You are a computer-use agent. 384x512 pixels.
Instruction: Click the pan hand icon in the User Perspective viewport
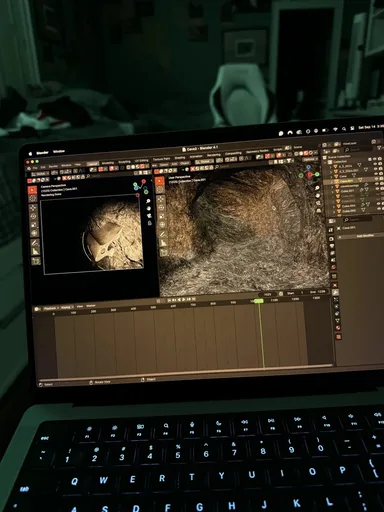click(318, 195)
